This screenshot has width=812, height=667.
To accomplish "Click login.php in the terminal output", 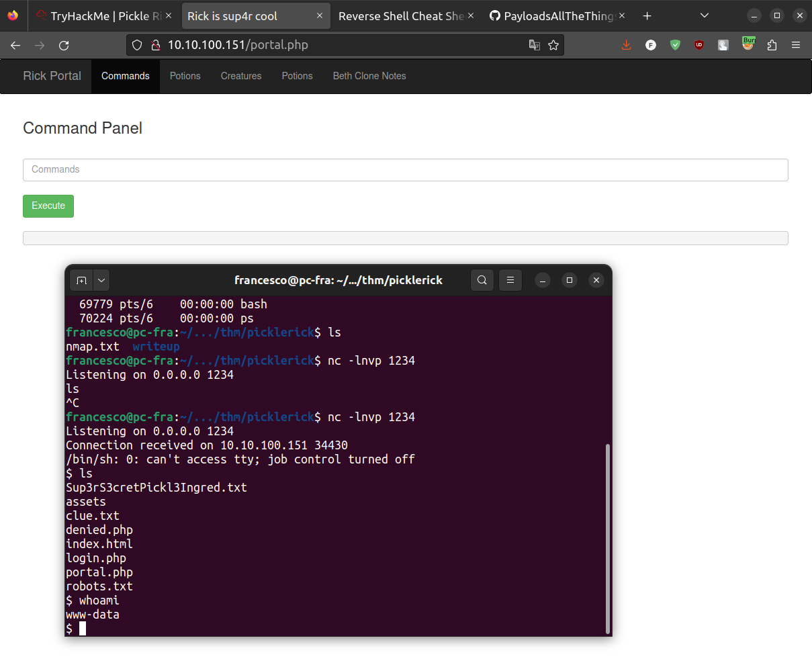I will click(96, 558).
